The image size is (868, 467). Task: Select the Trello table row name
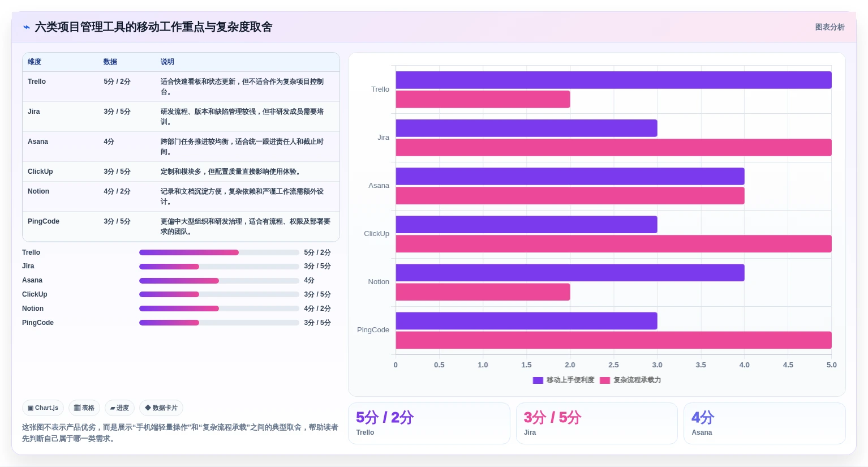pos(37,82)
